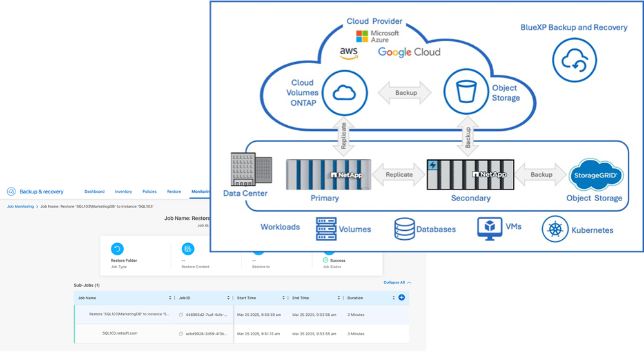Click the vertical Replicate arrow below Cloud Volumes ONTAP
Screen dimensions: 644x352
click(344, 136)
